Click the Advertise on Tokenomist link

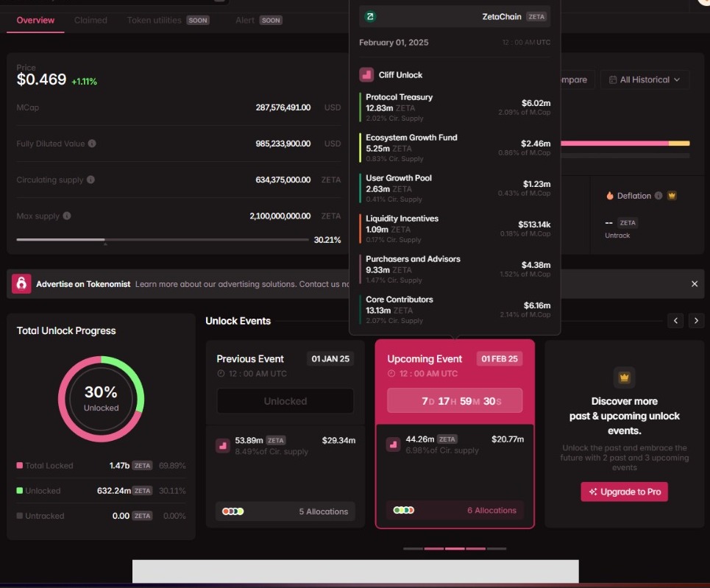[83, 284]
